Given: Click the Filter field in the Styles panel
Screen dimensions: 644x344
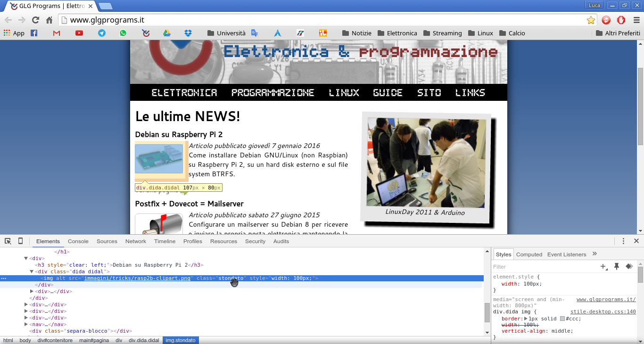Looking at the screenshot, I should coord(519,266).
